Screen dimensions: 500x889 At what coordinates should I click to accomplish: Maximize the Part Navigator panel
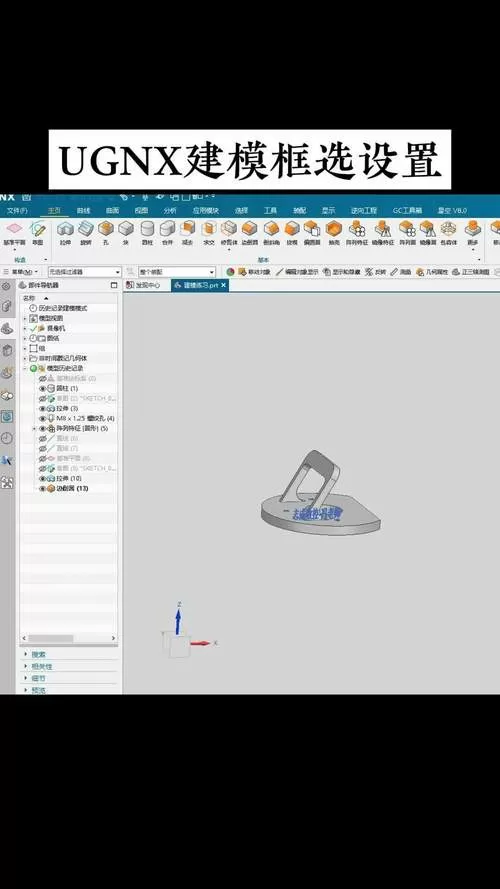pyautogui.click(x=114, y=285)
